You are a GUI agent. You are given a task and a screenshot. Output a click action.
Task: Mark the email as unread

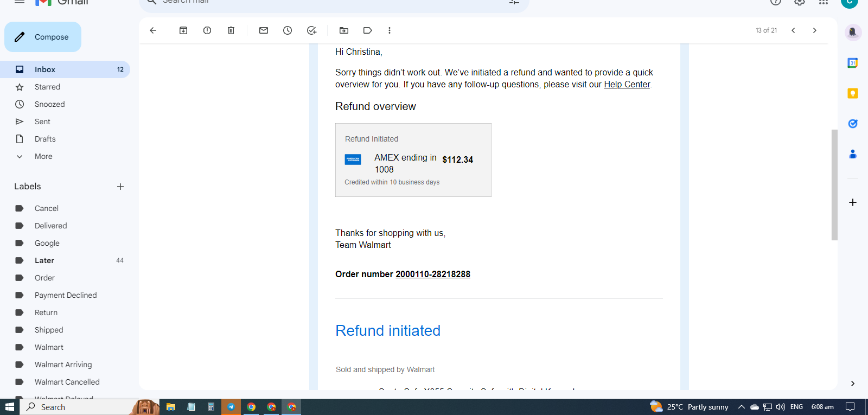coord(264,30)
